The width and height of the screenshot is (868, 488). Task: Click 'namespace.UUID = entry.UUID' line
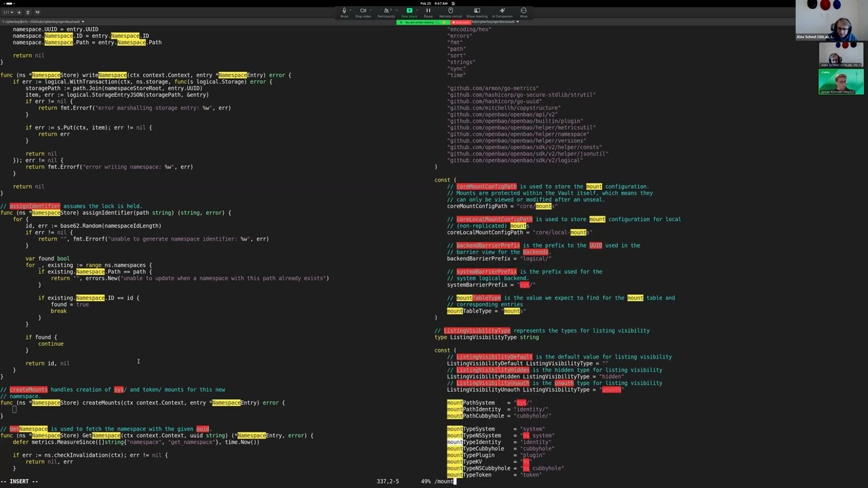point(56,29)
